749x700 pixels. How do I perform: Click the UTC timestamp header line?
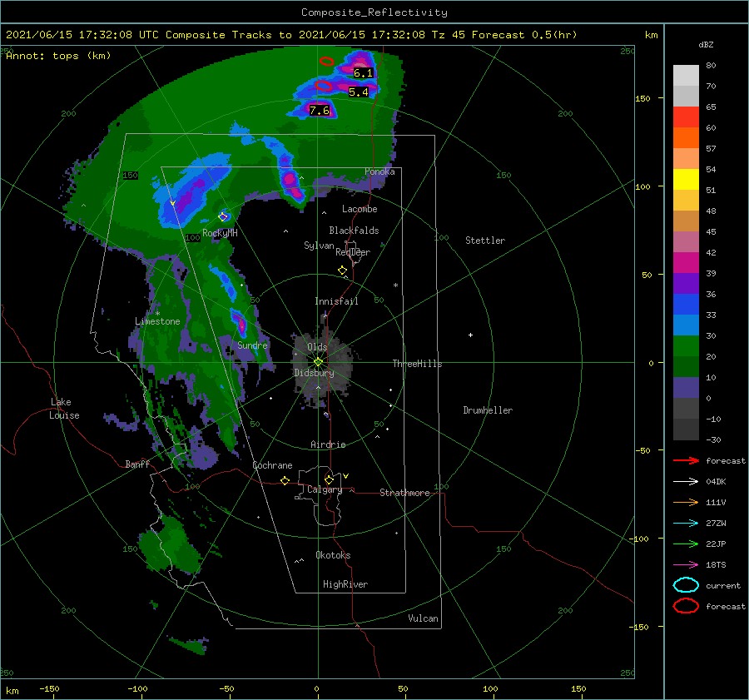point(291,35)
